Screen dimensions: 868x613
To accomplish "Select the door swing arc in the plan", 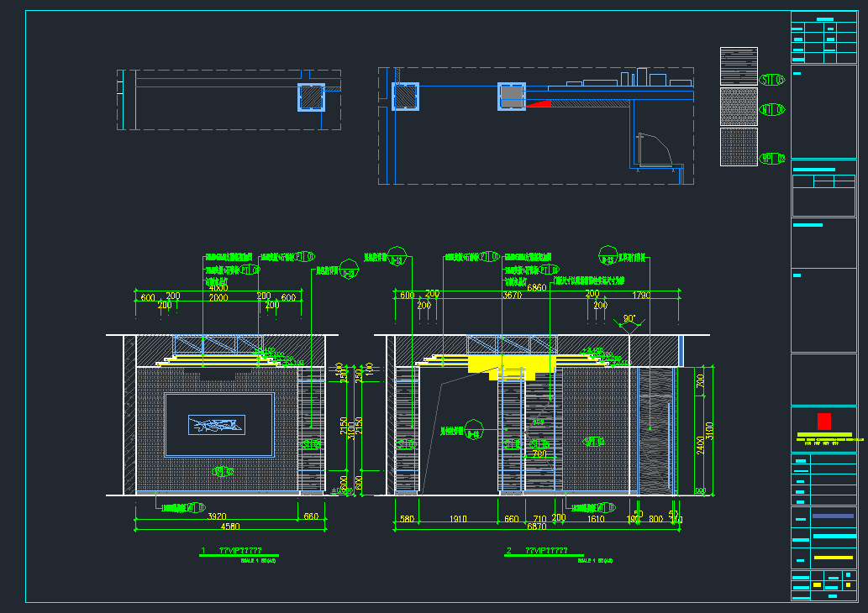I will tap(655, 149).
